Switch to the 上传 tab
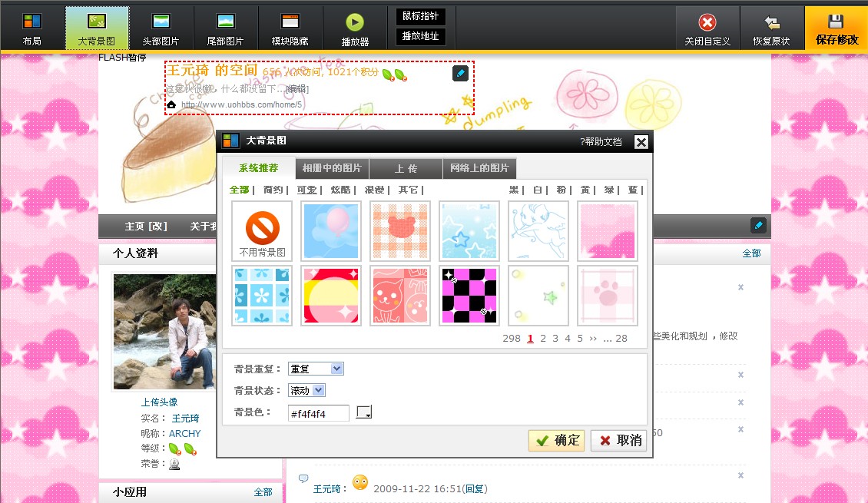The image size is (868, 503). pos(406,168)
